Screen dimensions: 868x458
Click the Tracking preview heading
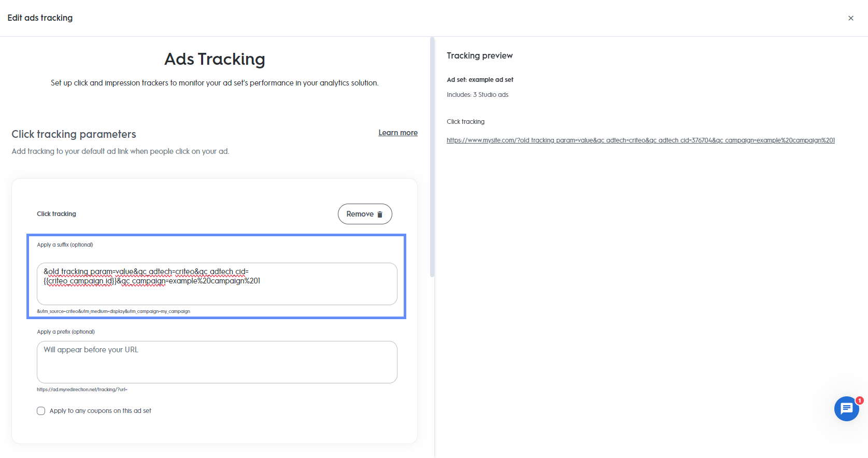tap(479, 55)
